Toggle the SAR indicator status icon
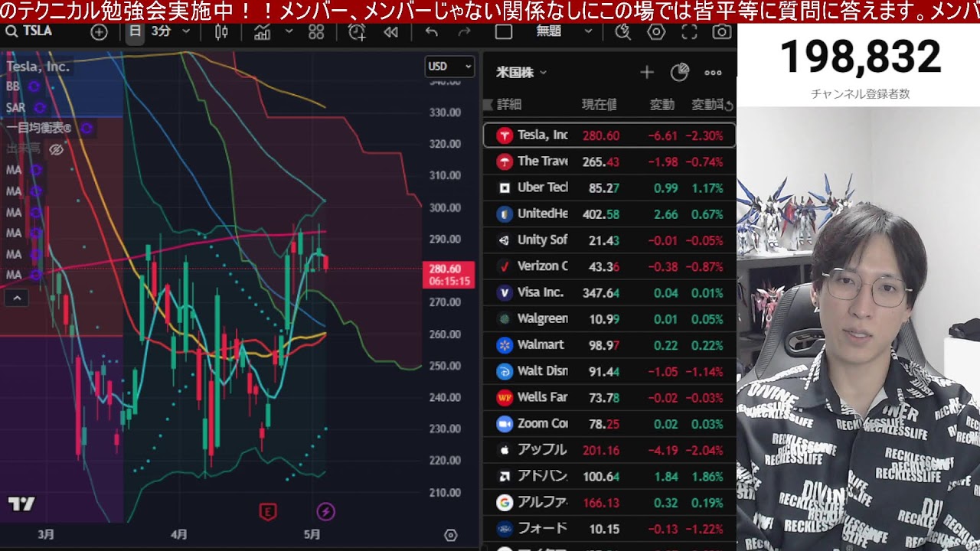The width and height of the screenshot is (980, 551). [x=40, y=108]
